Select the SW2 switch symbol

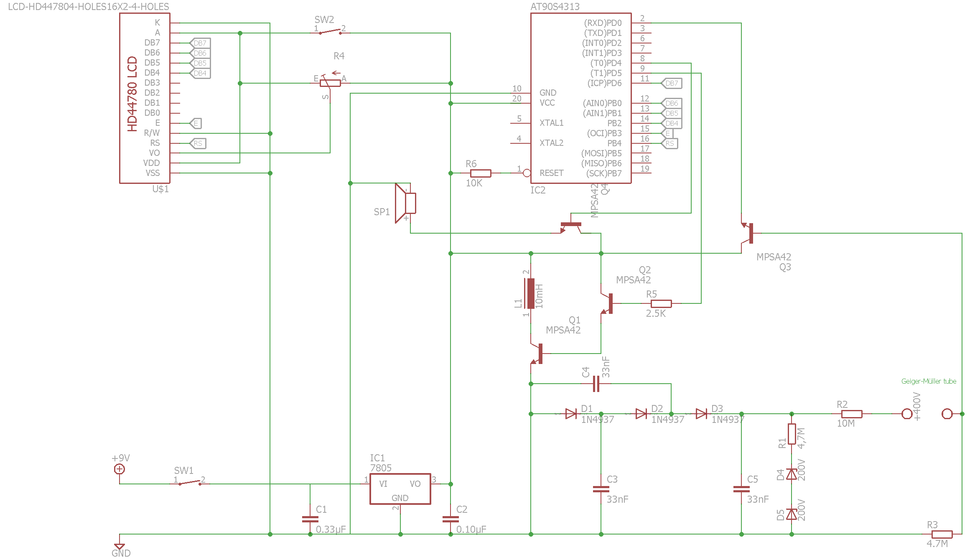[x=330, y=32]
